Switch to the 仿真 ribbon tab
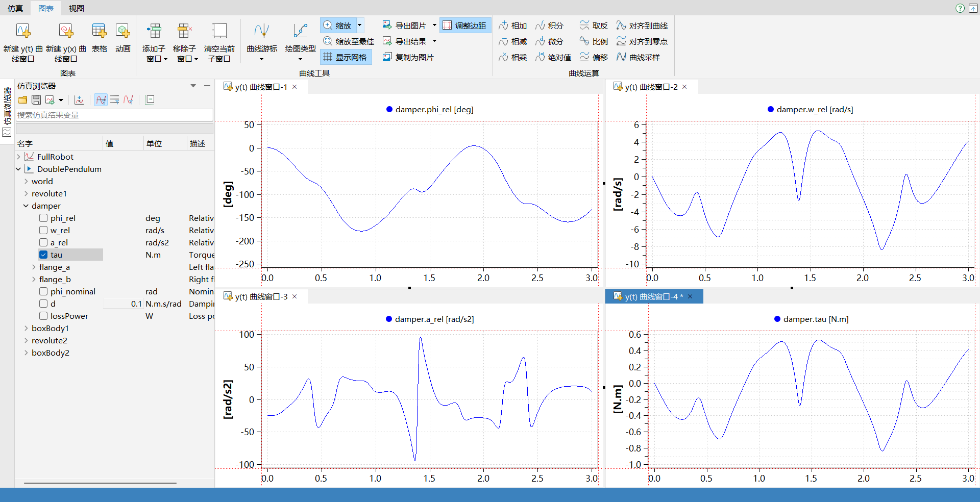 (15, 8)
